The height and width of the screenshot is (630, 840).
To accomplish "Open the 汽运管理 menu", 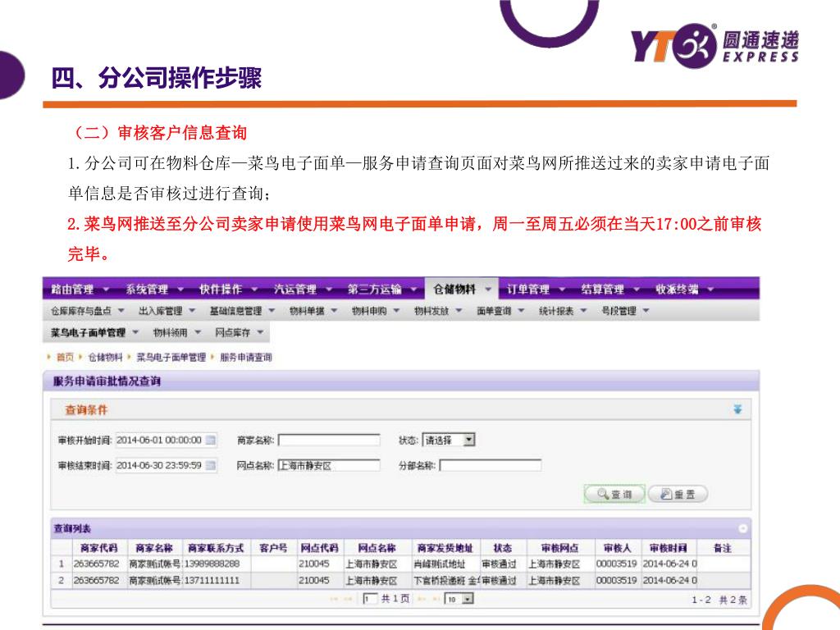I will [303, 290].
